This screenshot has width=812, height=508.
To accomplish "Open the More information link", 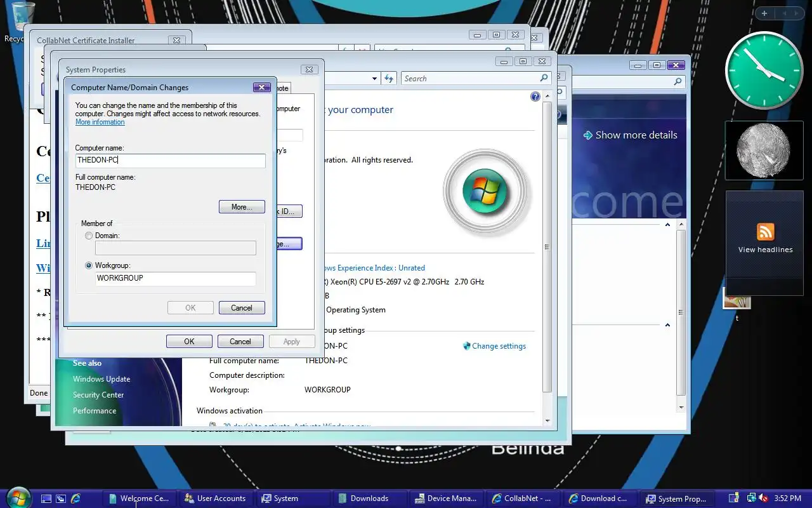I will point(100,122).
